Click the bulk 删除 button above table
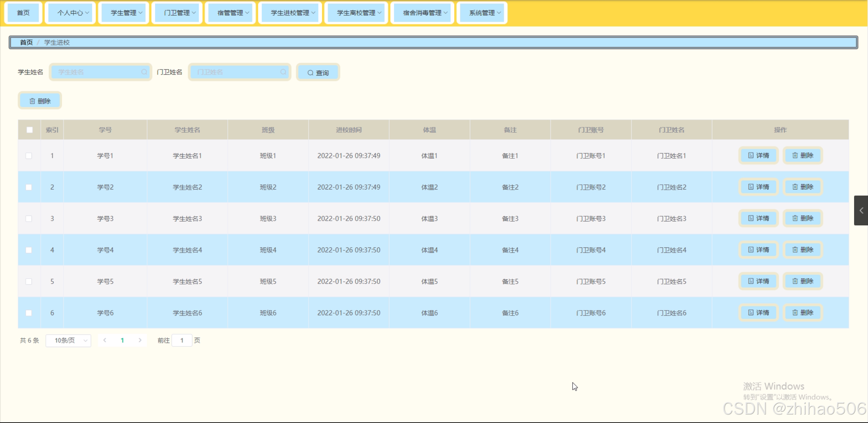 click(40, 101)
